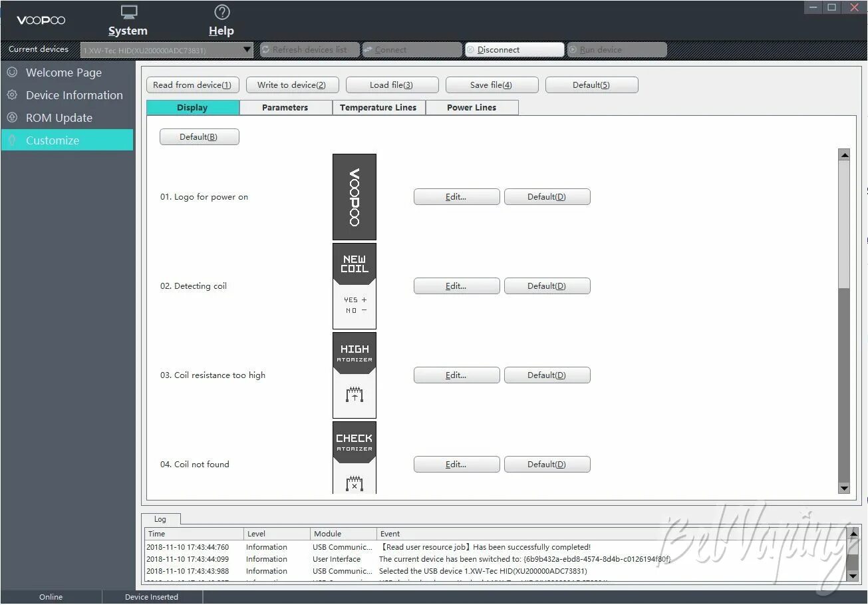Click display list scrollbar down arrow
The height and width of the screenshot is (605, 868).
pos(845,488)
